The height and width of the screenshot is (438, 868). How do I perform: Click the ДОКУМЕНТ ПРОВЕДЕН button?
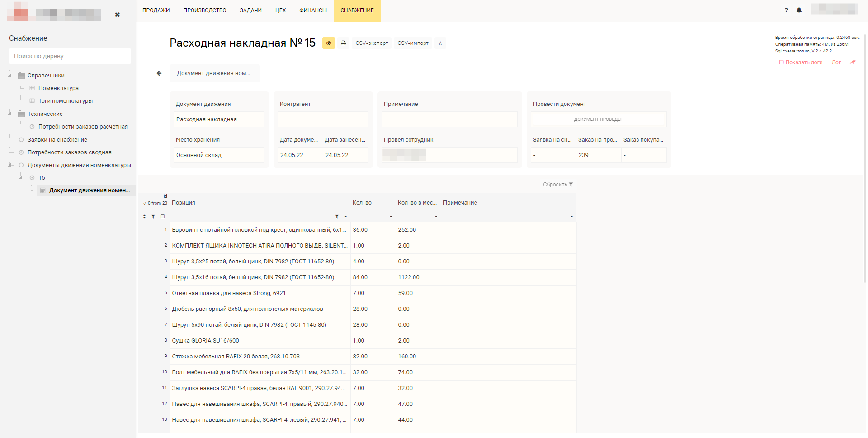point(599,119)
